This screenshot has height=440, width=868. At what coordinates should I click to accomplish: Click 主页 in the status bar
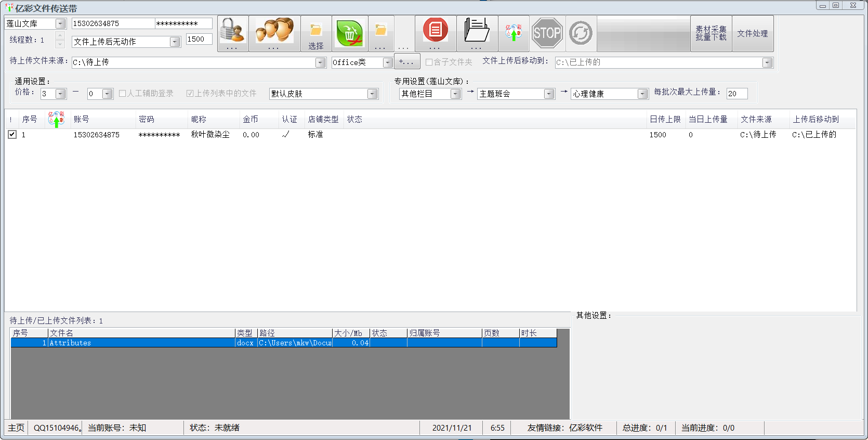point(16,428)
